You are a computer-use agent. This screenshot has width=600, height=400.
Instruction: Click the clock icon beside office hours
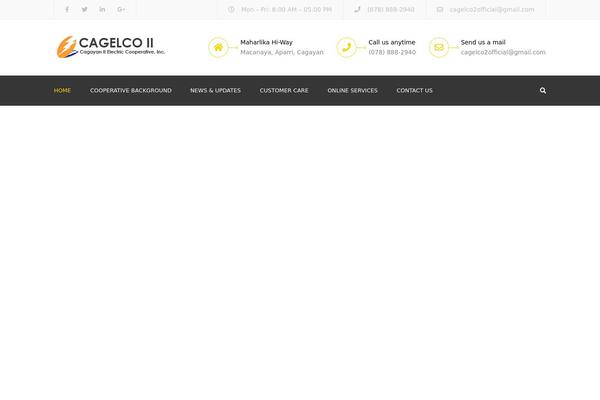pos(231,10)
